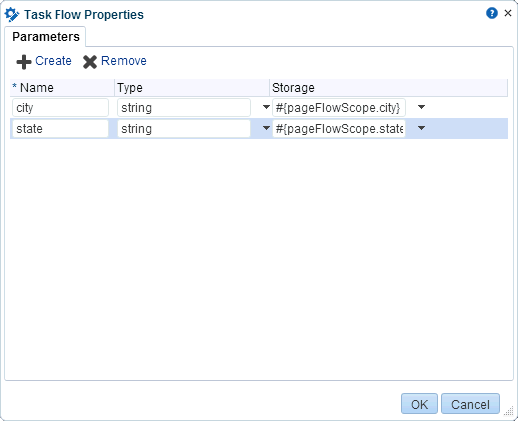Switch to the Parameters tab
This screenshot has height=421, width=518.
coord(46,37)
